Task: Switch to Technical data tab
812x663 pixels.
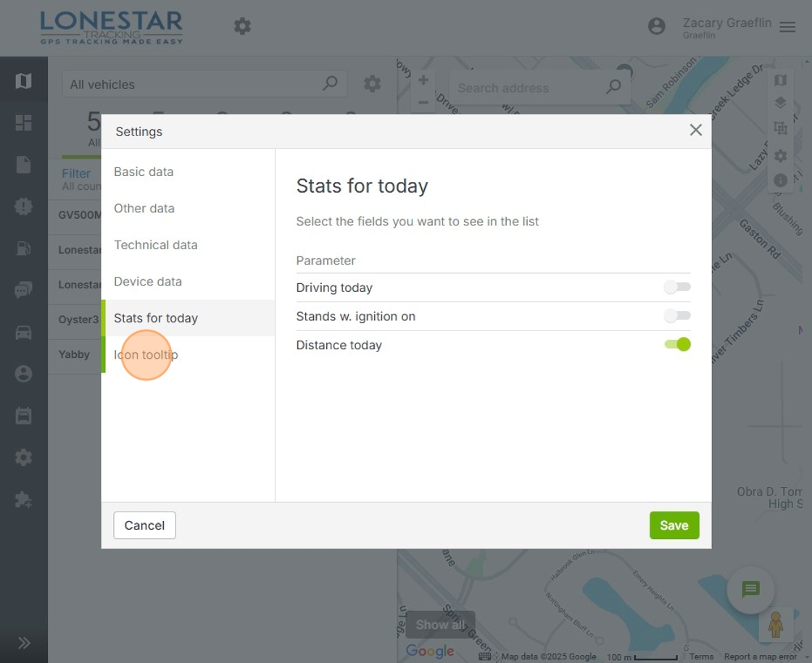Action: click(155, 245)
